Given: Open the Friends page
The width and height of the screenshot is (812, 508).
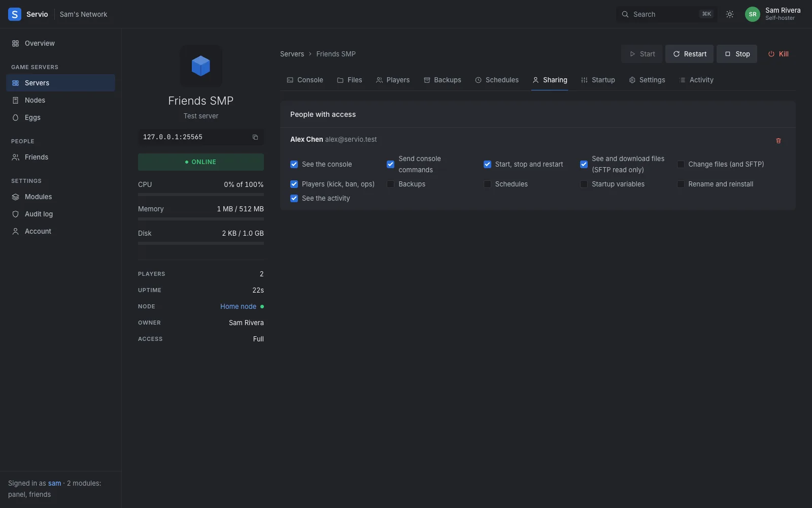Looking at the screenshot, I should coord(61,157).
